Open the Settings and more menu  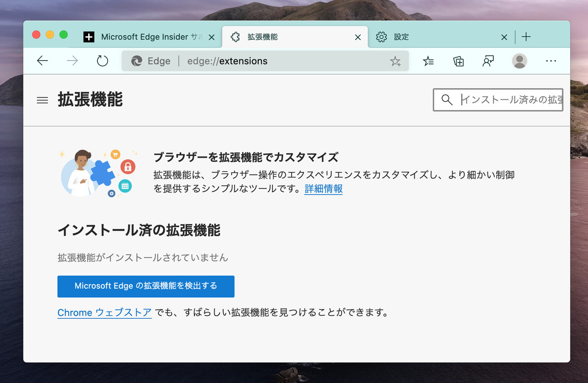click(551, 61)
